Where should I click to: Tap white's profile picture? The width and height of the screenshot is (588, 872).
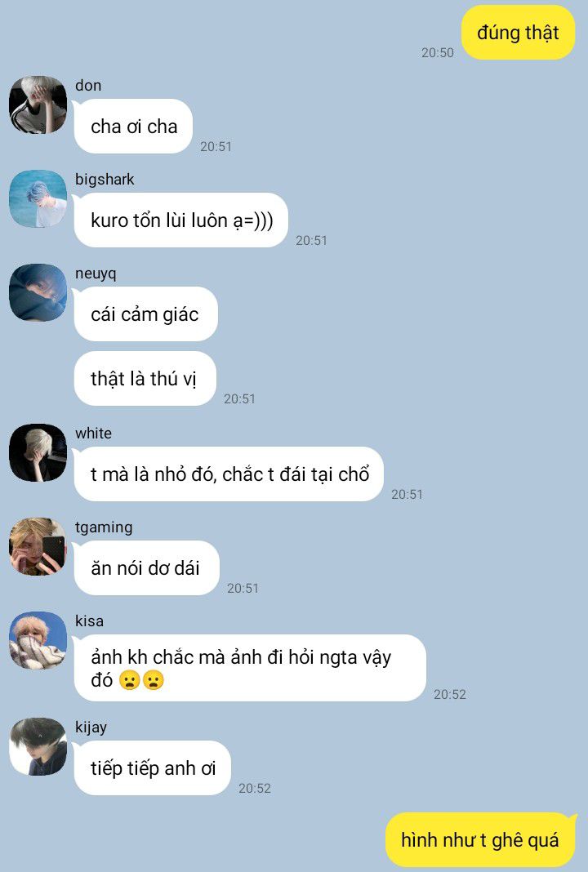[x=38, y=452]
